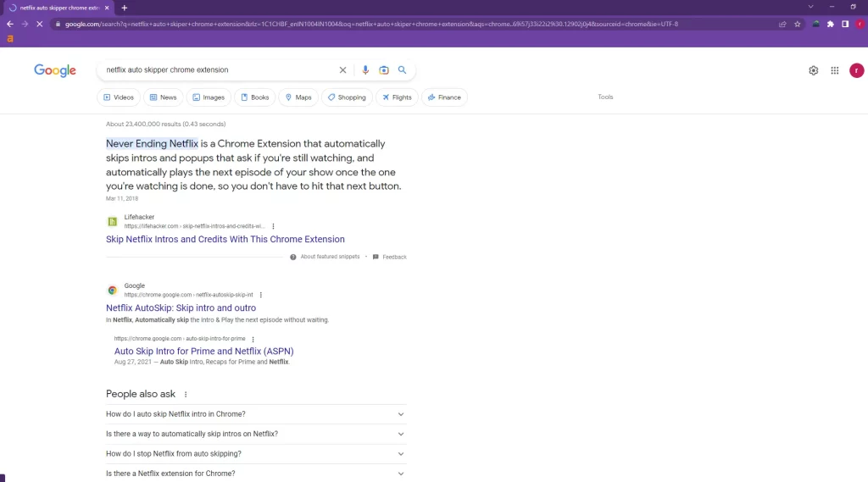Viewport: 868px width, 482px height.
Task: Stop page loading with the X button
Action: point(39,24)
